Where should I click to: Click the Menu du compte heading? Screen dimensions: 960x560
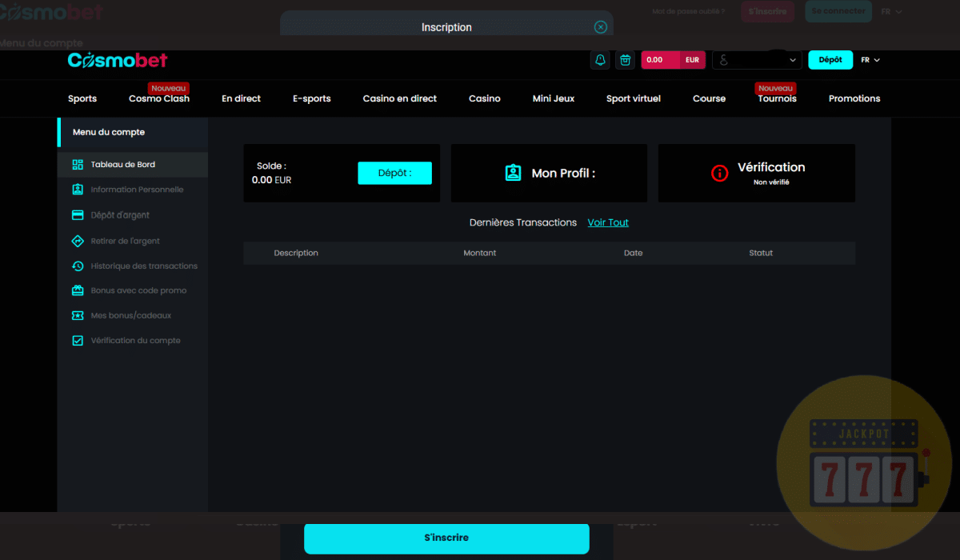point(109,132)
